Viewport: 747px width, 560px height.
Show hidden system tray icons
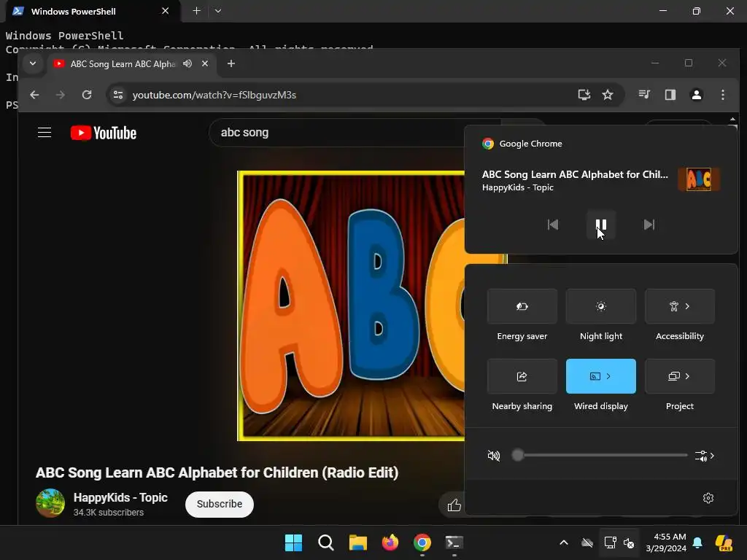coord(564,542)
